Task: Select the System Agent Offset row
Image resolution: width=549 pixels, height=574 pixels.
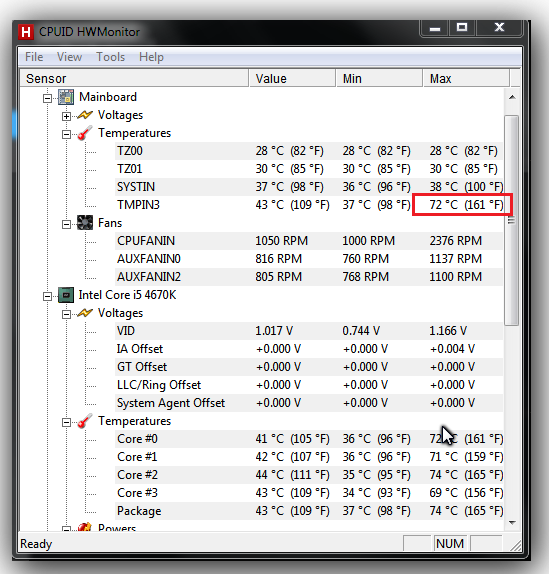Action: click(x=309, y=403)
